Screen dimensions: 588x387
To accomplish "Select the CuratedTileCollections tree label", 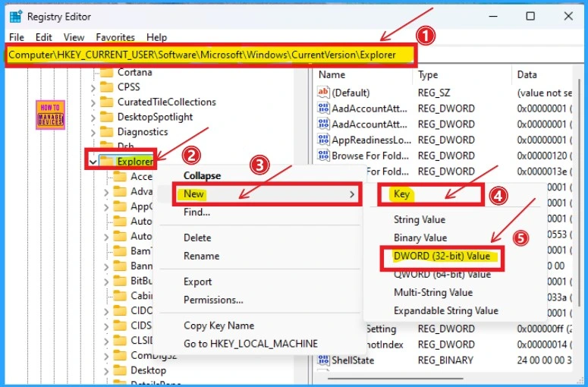I will click(166, 102).
